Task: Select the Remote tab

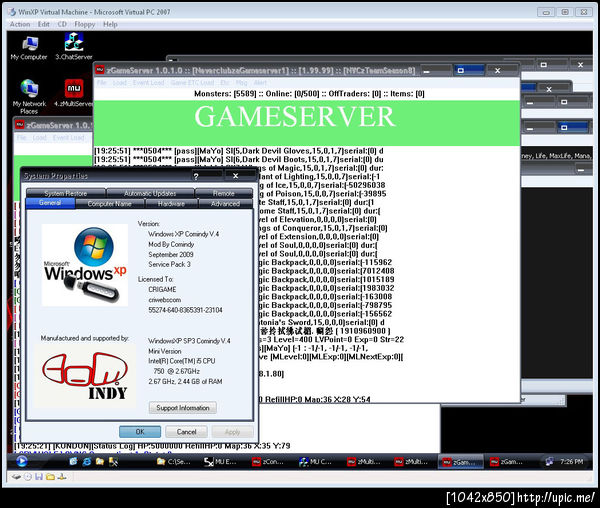Action: pos(223,193)
